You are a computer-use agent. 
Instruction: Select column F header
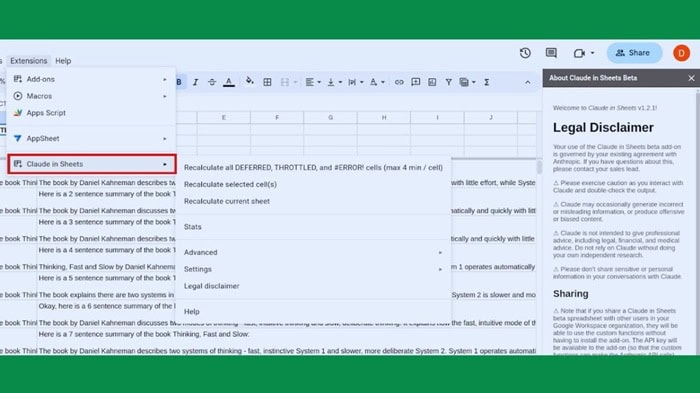[277, 117]
